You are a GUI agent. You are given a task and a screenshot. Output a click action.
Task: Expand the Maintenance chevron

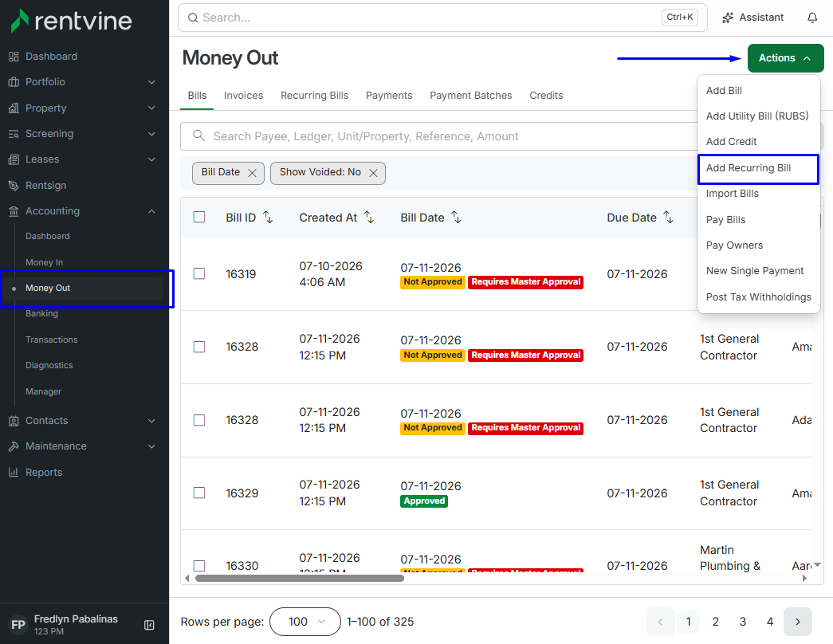point(151,446)
